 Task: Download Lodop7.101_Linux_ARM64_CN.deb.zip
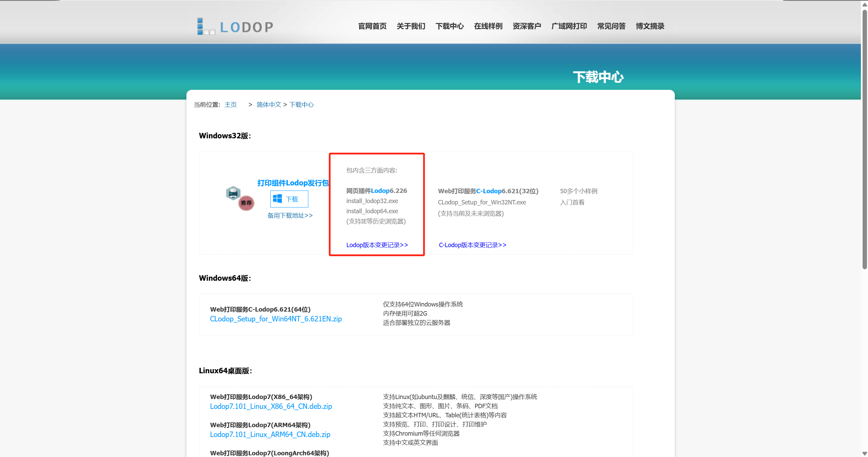coord(270,435)
